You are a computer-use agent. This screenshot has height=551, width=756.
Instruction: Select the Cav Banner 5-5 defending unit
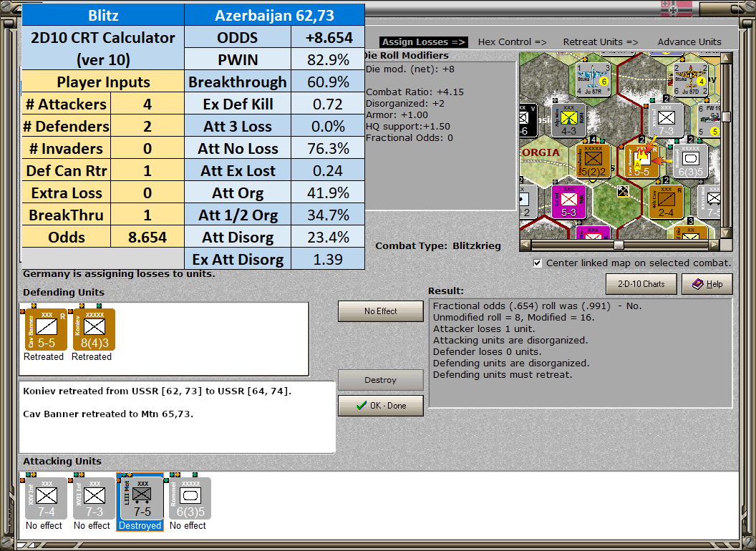coord(46,330)
